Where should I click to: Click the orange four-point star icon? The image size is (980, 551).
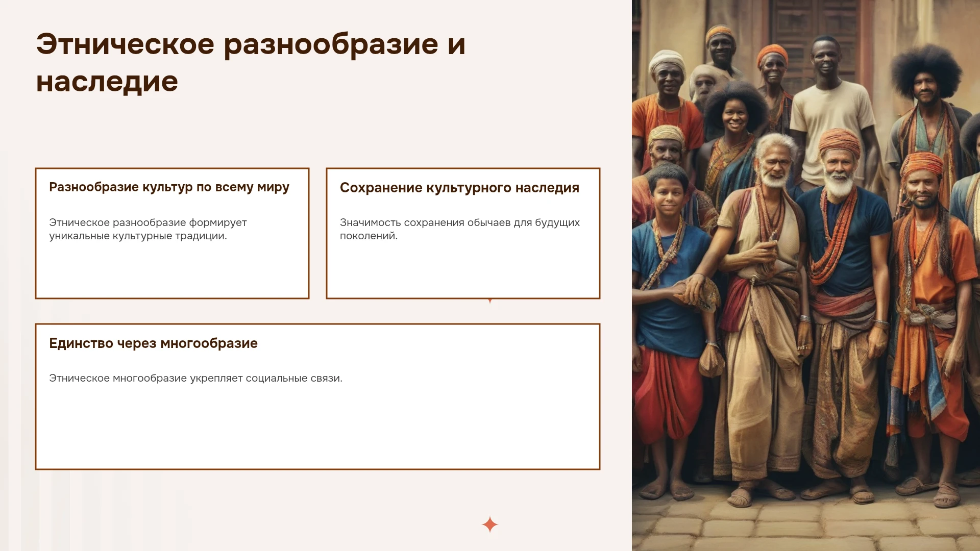pos(490,524)
